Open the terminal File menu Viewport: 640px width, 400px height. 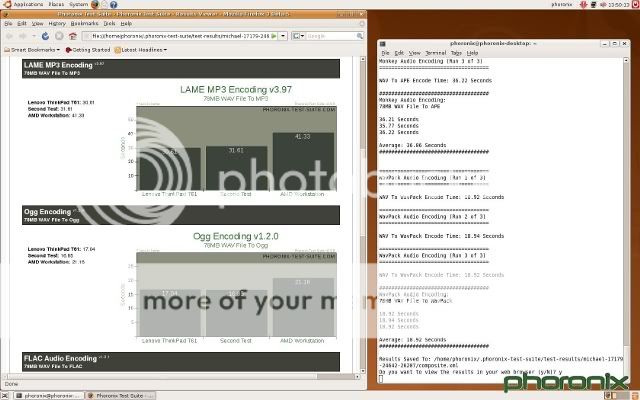385,53
